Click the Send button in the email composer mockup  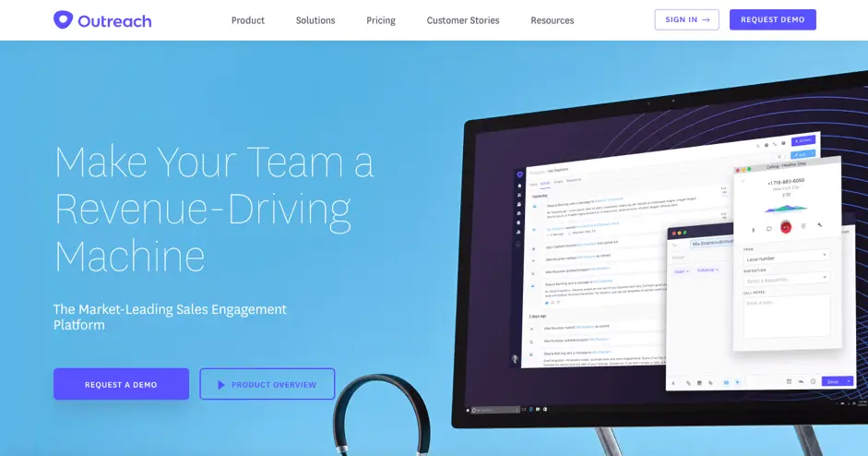(836, 381)
